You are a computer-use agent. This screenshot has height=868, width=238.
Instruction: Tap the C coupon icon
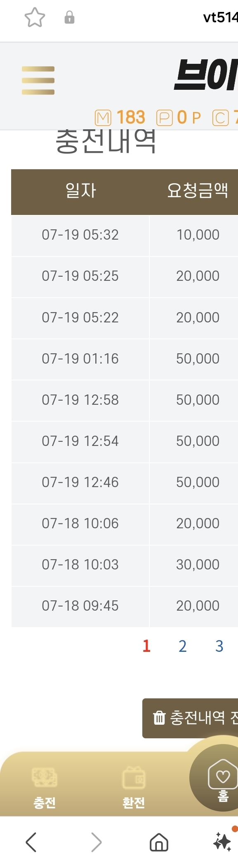pyautogui.click(x=220, y=118)
